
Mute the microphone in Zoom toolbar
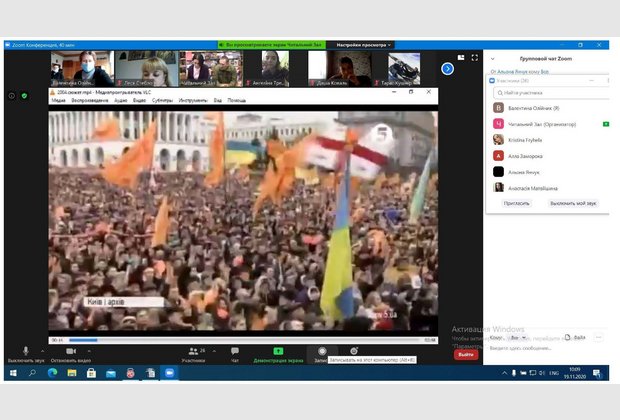pos(25,351)
